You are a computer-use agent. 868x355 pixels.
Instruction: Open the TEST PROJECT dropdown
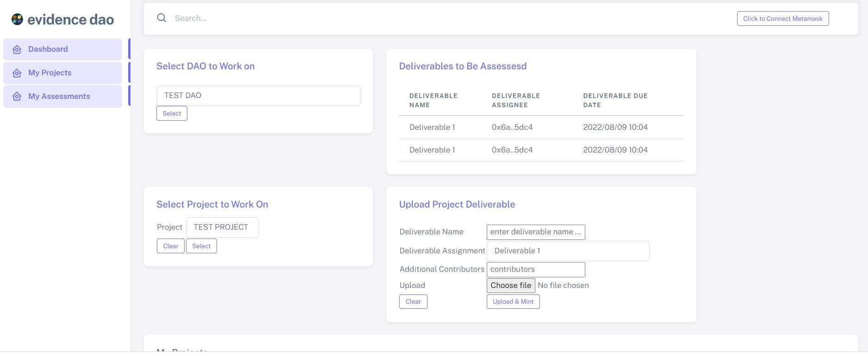point(223,227)
